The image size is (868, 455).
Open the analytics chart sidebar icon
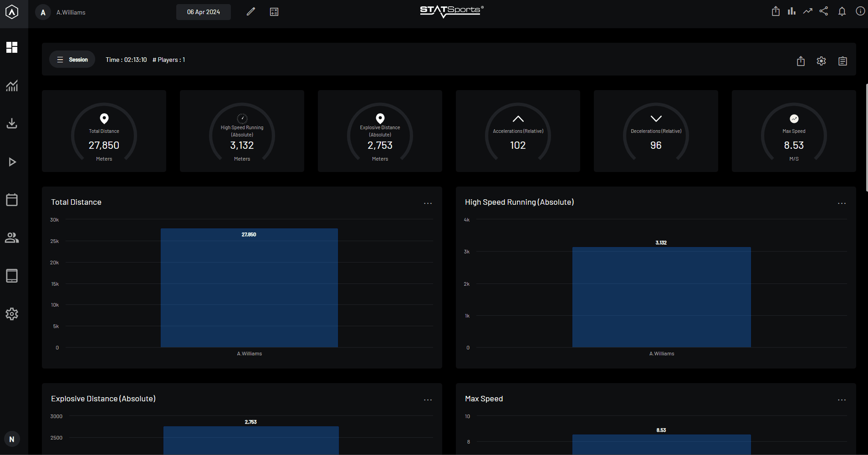[x=12, y=86]
